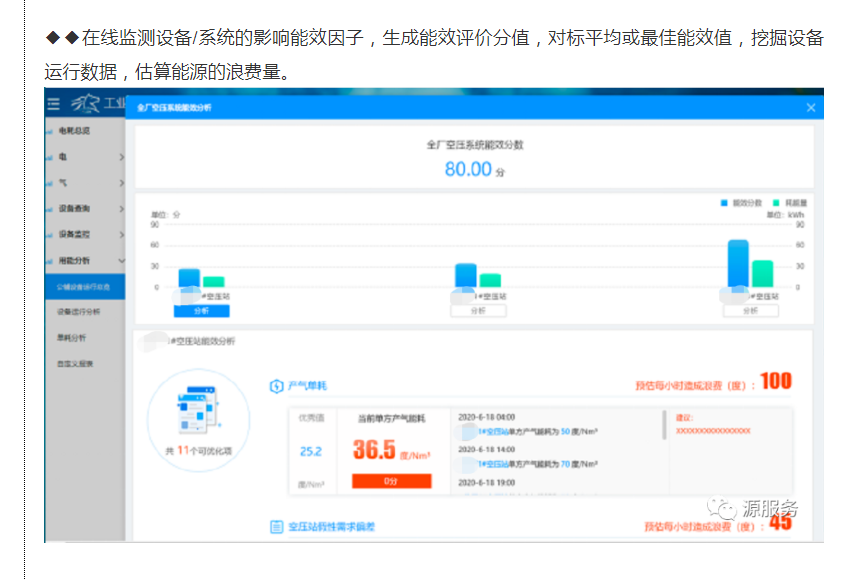This screenshot has height=579, width=847.
Task: Collapse the 用能分析 sidebar menu
Action: click(x=121, y=261)
